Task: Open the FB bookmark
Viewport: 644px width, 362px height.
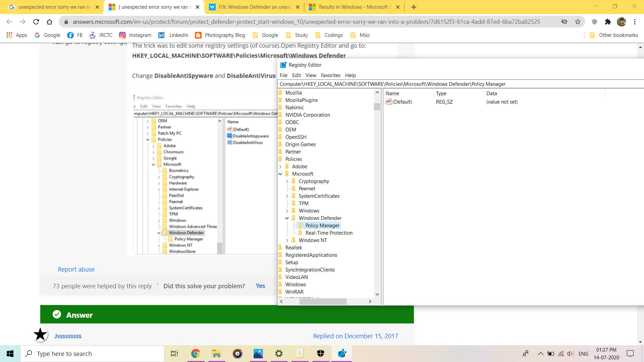Action: click(x=75, y=35)
